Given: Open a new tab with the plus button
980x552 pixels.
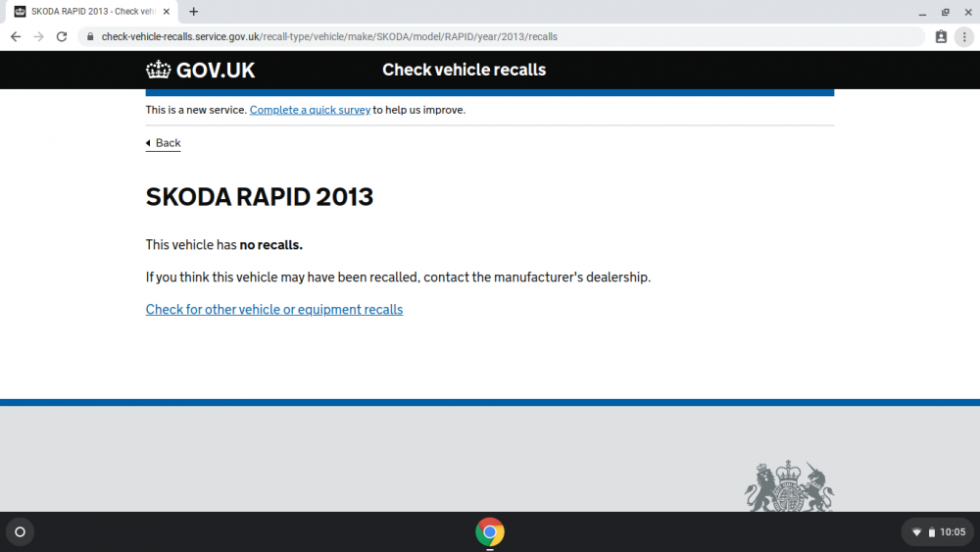Looking at the screenshot, I should (194, 11).
